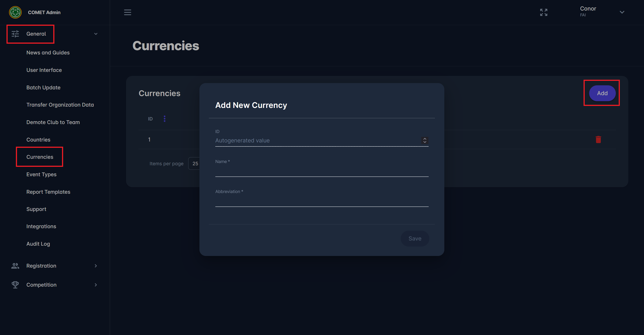Focus the Name input field
Viewport: 644px width, 335px height.
click(321, 171)
